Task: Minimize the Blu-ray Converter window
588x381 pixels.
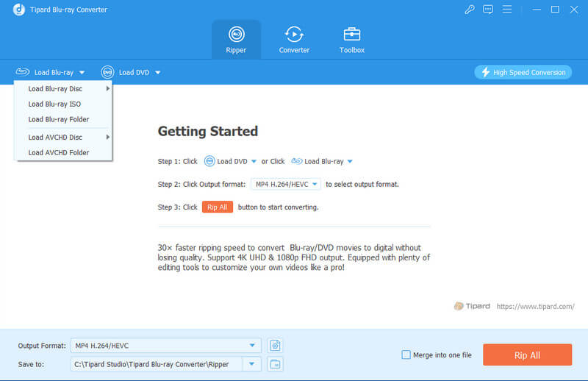Action: click(537, 10)
